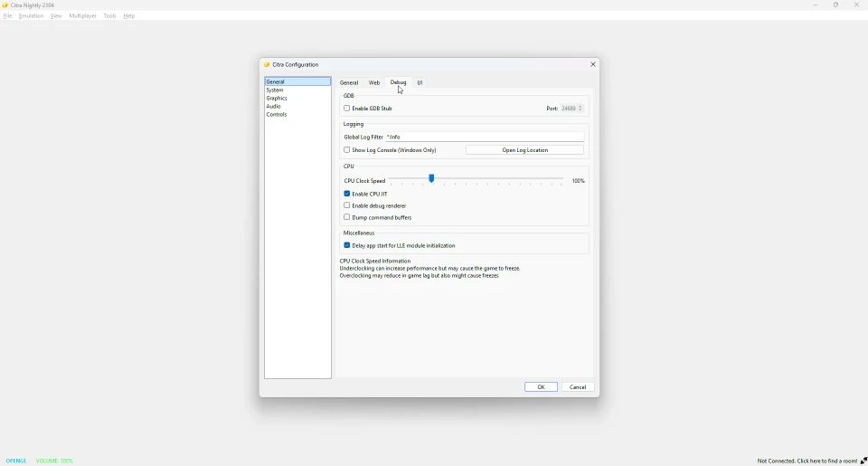Disable the Enable CPU JIT checkbox
Viewport: 868px width, 466px height.
click(347, 194)
